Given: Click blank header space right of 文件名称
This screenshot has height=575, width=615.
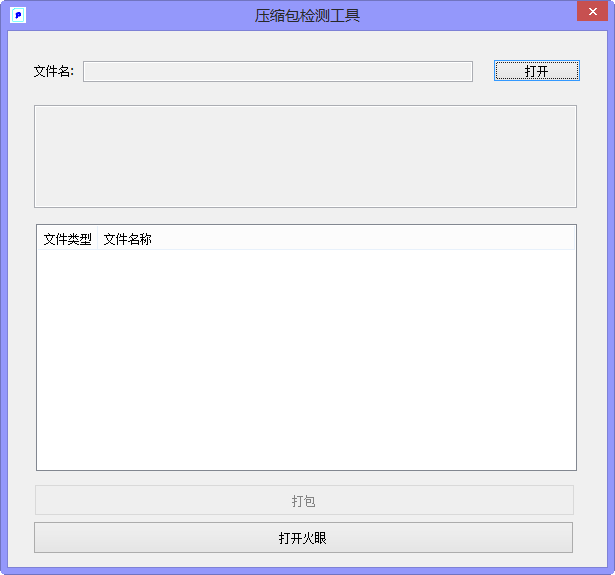Looking at the screenshot, I should (360, 239).
